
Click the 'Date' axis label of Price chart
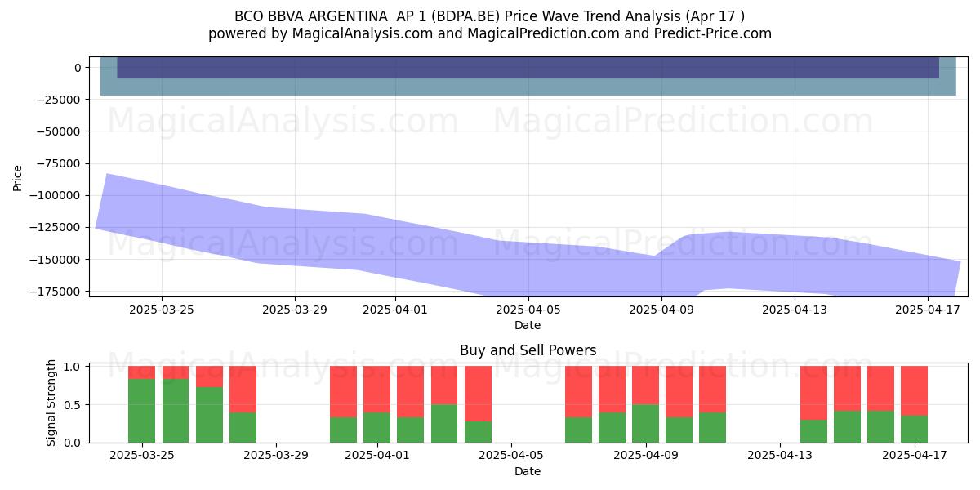[x=528, y=325]
